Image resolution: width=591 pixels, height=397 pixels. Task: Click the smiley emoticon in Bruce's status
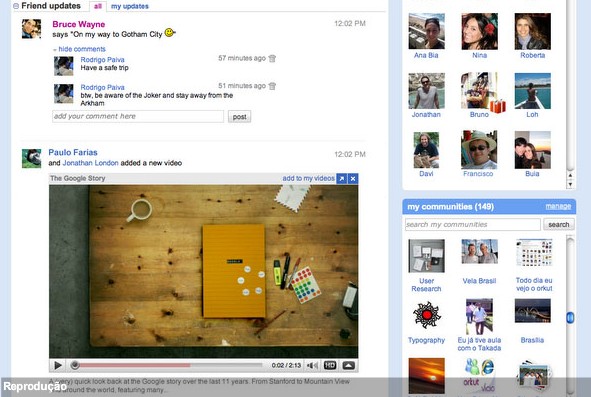pos(169,32)
